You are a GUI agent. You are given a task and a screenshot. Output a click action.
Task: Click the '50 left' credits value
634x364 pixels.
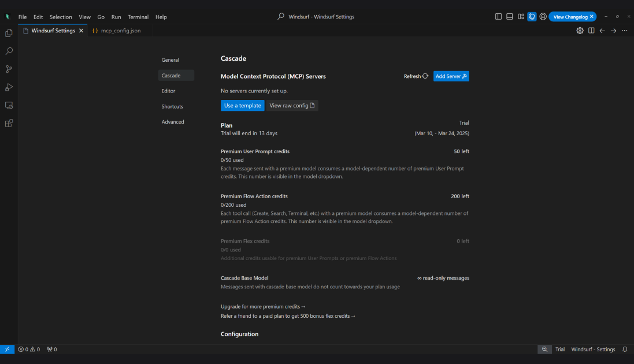pos(461,151)
